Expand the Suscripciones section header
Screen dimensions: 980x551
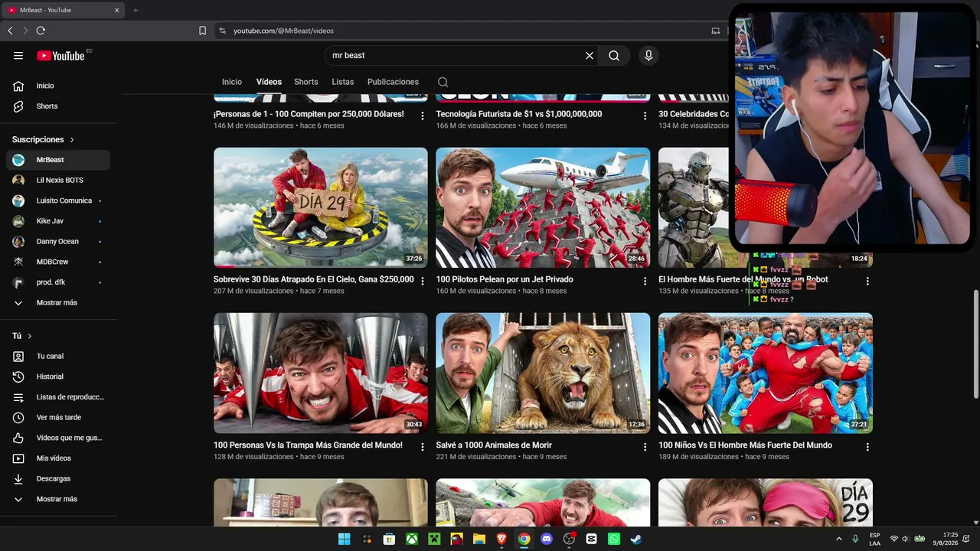coord(44,139)
